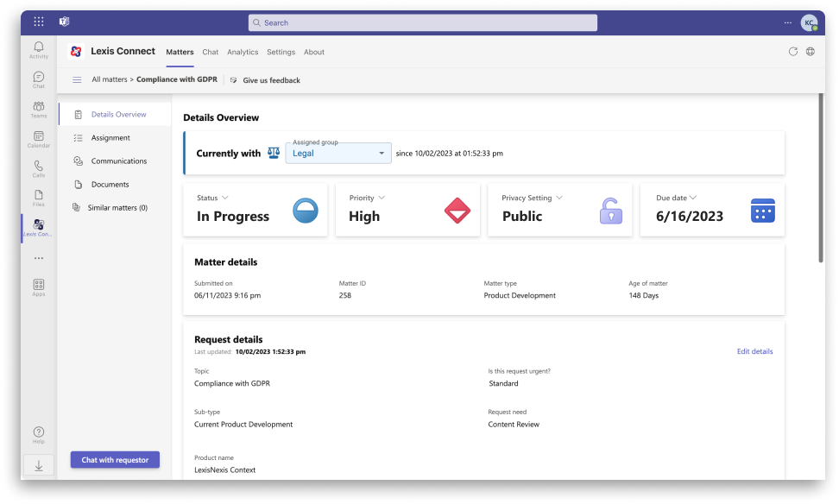839x504 pixels.
Task: Click the Compliance with GDPR breadcrumb text
Action: (177, 79)
